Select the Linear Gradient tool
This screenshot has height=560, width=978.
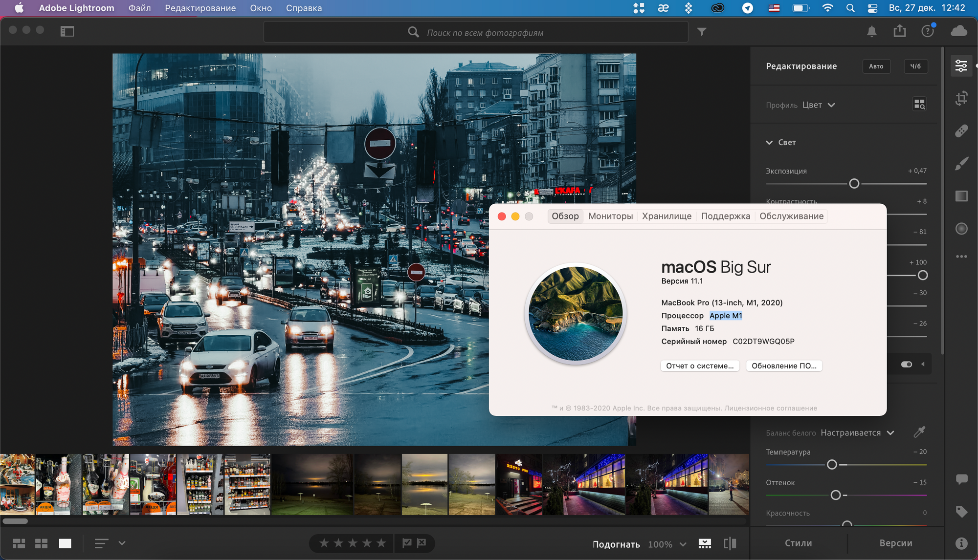coord(961,196)
